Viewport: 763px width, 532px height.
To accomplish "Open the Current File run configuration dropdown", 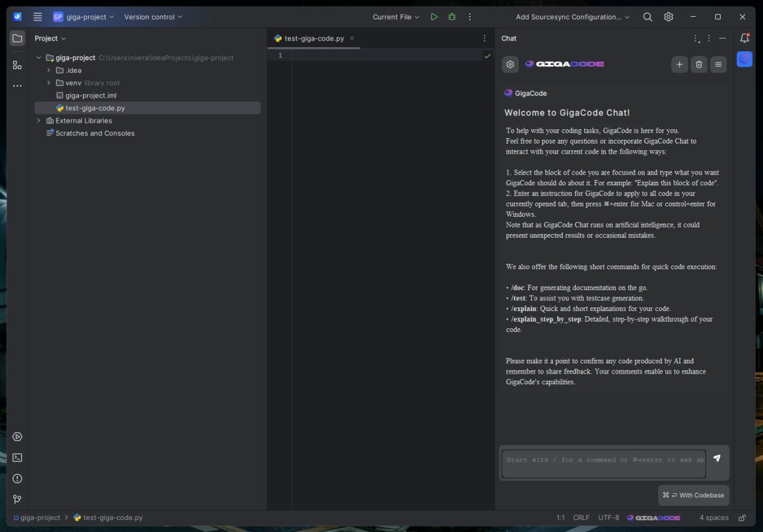I will point(396,17).
